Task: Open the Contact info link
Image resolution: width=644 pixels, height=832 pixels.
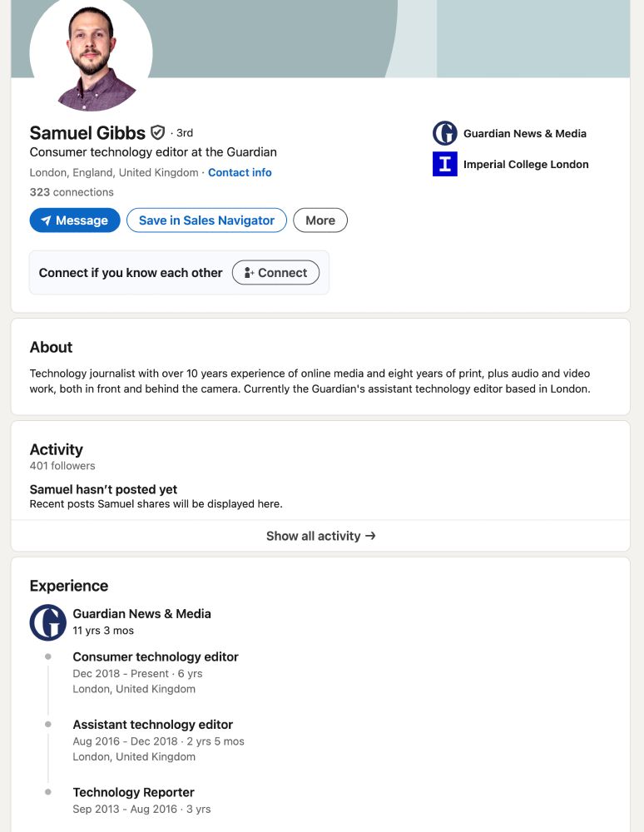Action: [240, 172]
